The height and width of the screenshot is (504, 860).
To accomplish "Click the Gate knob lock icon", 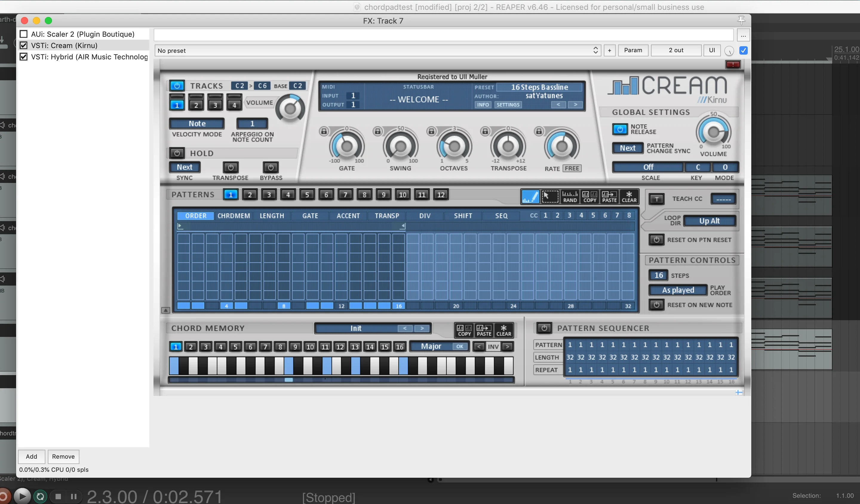I will tap(324, 131).
